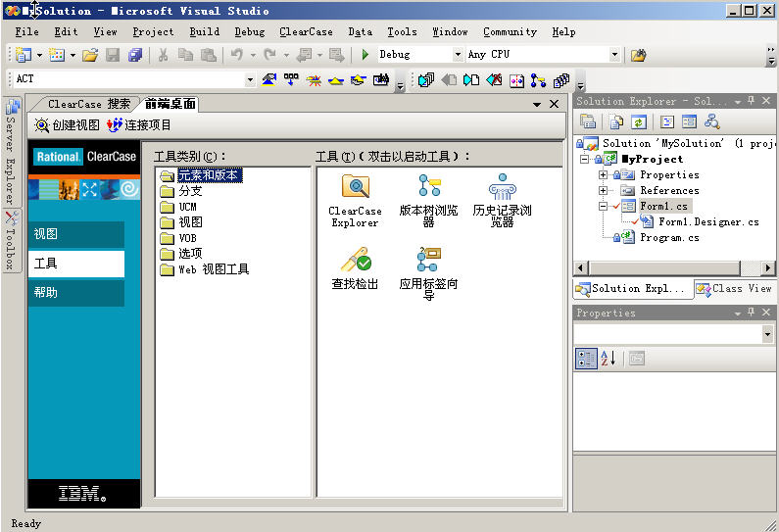Click the Undo toolbar icon

(x=236, y=55)
